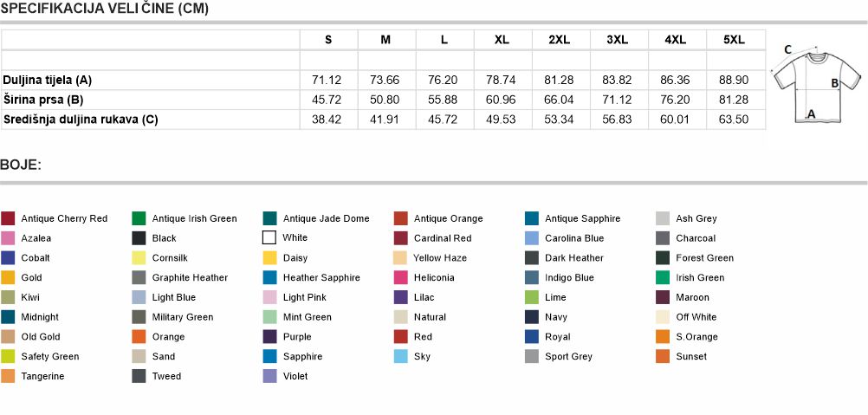Click the Daisy yellow swatch

pyautogui.click(x=269, y=258)
